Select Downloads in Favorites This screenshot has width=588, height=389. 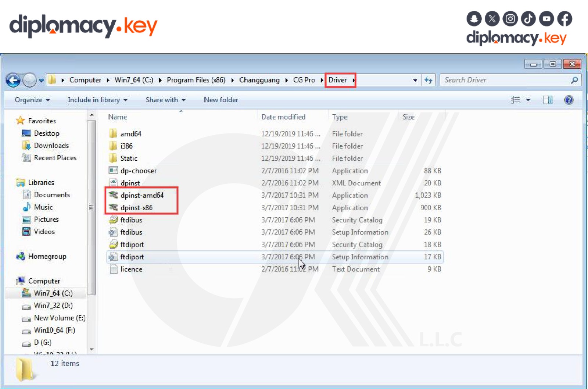[51, 146]
